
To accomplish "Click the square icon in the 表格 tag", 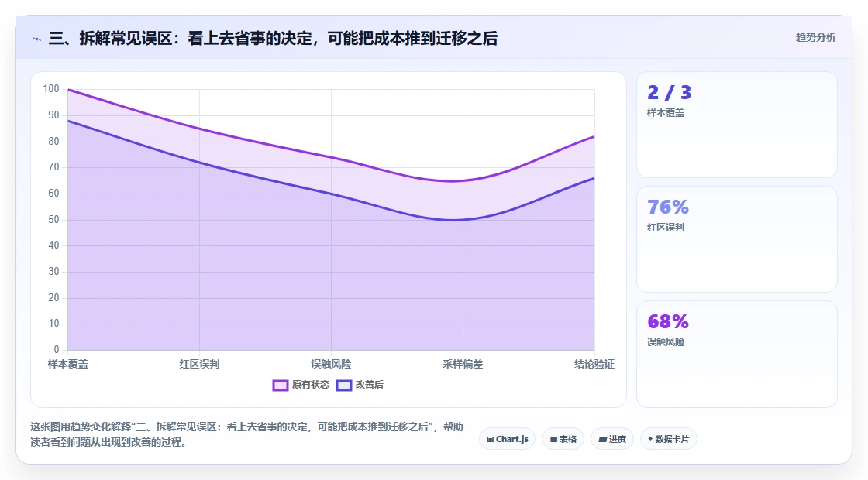I will pyautogui.click(x=553, y=439).
